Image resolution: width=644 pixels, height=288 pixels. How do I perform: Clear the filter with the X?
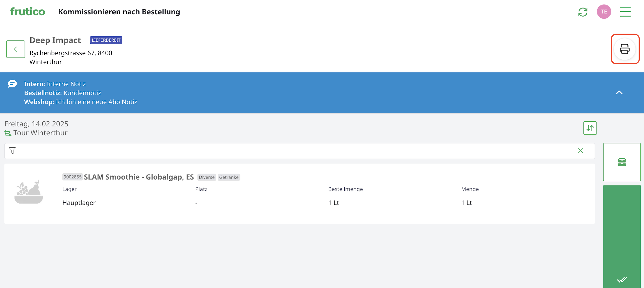coord(580,151)
